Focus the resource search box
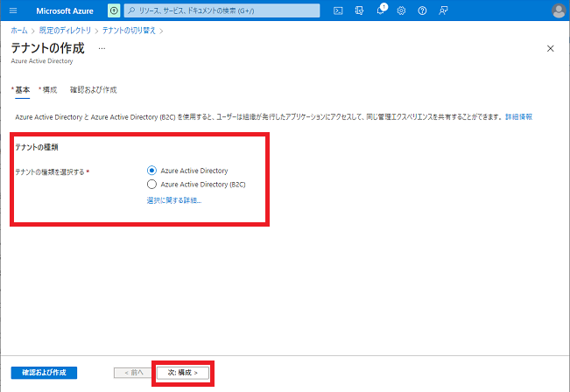This screenshot has height=392, width=570. (222, 10)
